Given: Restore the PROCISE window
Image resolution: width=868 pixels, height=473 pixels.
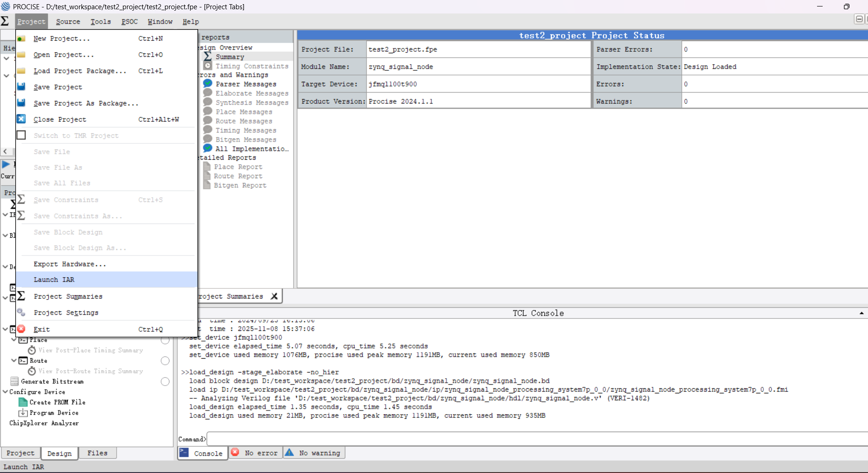Looking at the screenshot, I should tap(846, 6).
